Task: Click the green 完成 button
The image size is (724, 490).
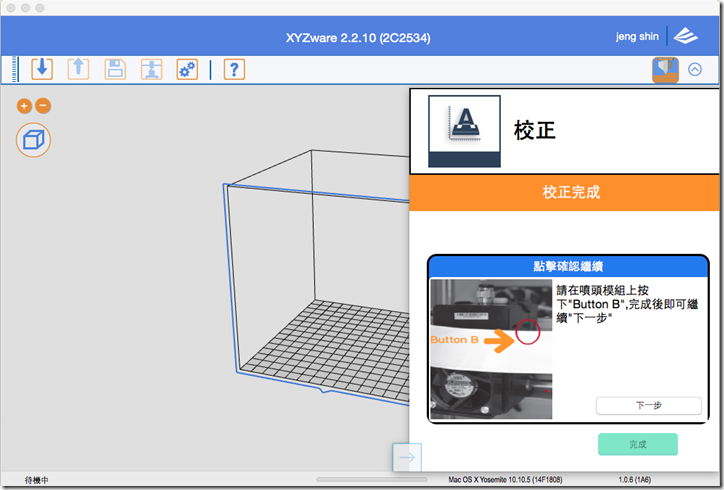Action: [x=638, y=444]
